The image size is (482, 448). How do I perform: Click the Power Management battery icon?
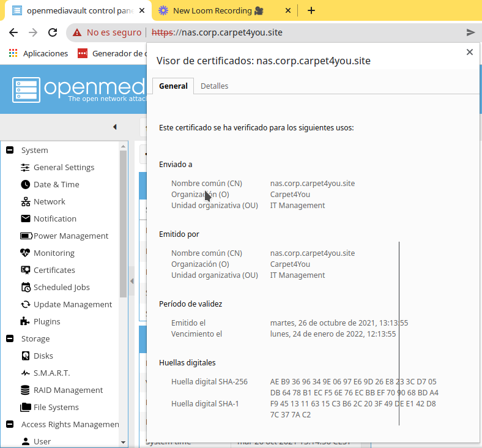pyautogui.click(x=26, y=236)
